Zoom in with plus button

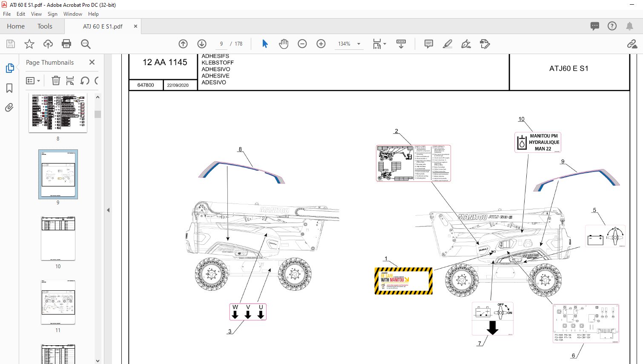[321, 44]
